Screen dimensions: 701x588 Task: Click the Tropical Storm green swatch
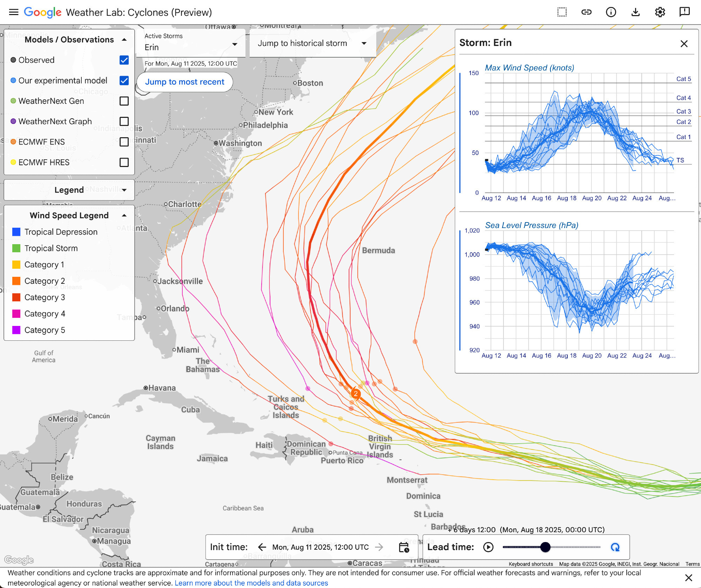coord(16,248)
